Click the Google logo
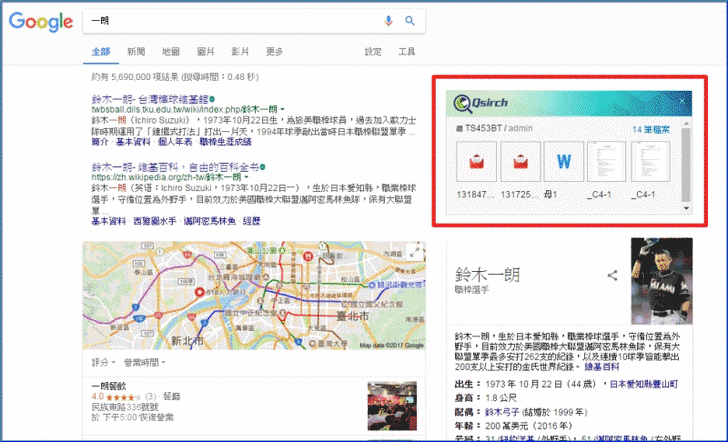 [x=41, y=21]
